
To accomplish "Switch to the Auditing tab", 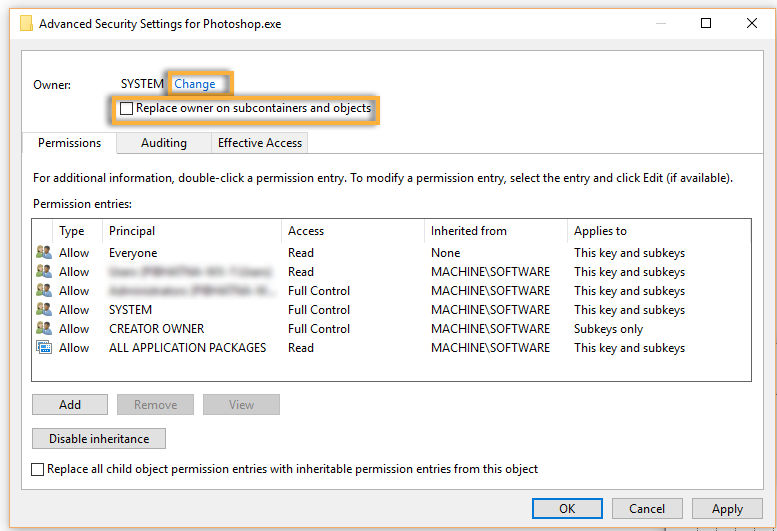I will pyautogui.click(x=164, y=143).
